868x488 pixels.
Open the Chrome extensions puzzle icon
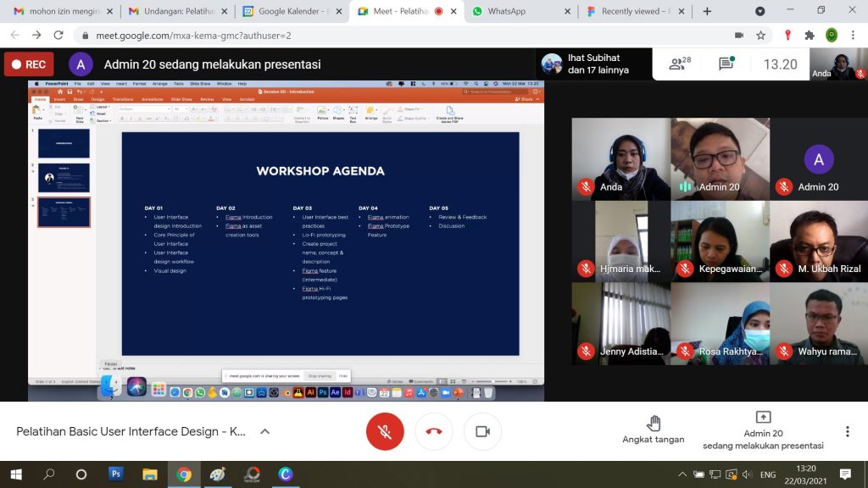pos(810,36)
